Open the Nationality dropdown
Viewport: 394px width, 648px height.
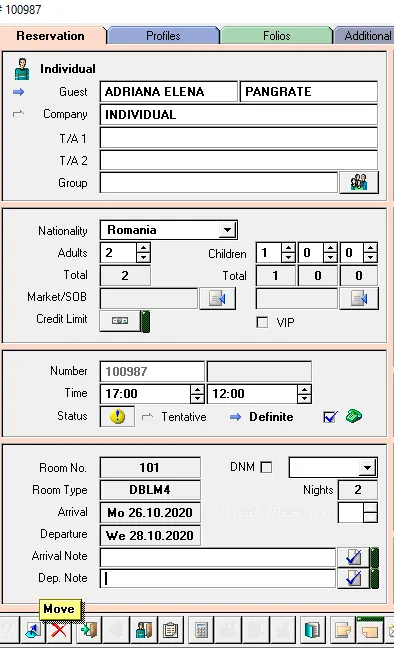coord(227,230)
